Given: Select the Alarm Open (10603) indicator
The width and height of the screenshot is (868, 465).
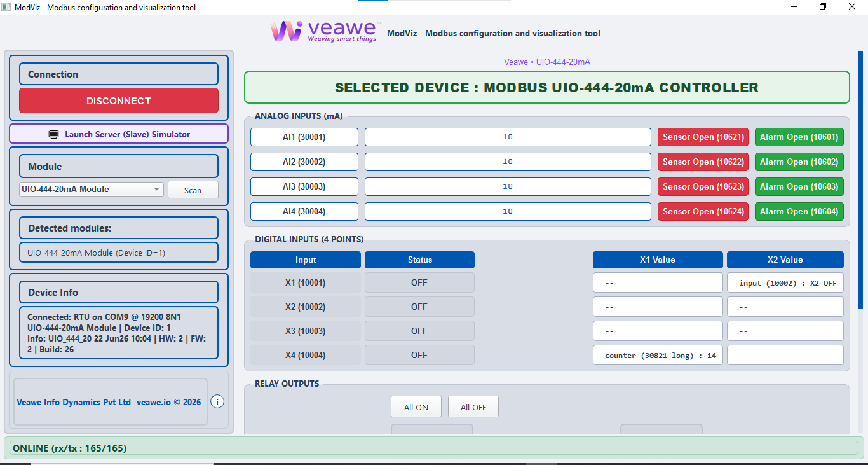Looking at the screenshot, I should pyautogui.click(x=799, y=186).
